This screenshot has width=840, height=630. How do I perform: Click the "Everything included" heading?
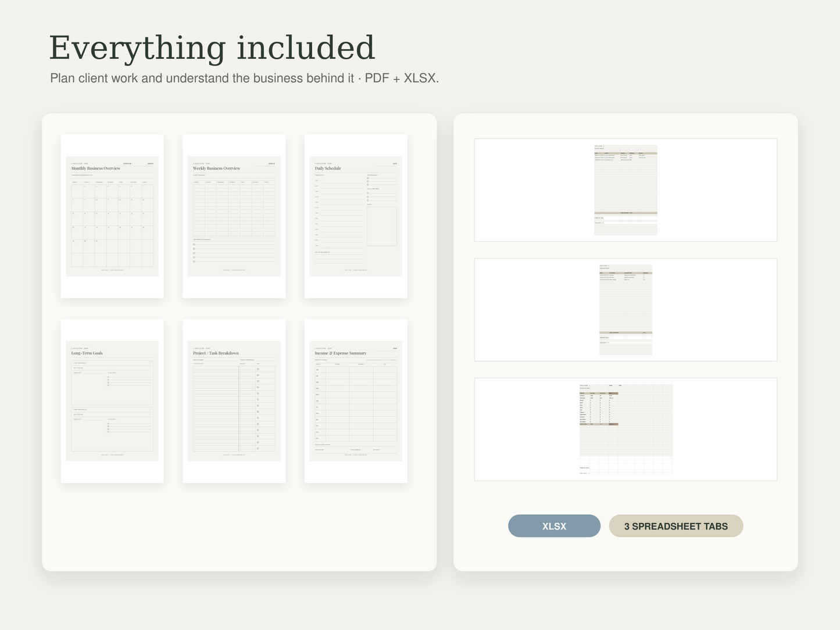click(x=212, y=48)
